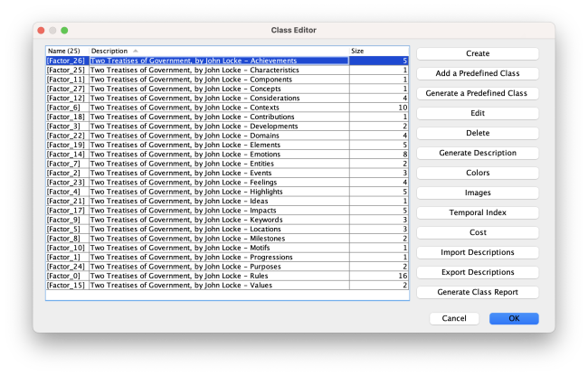
Task: Select the [Factor_1] name cell
Action: pos(68,258)
